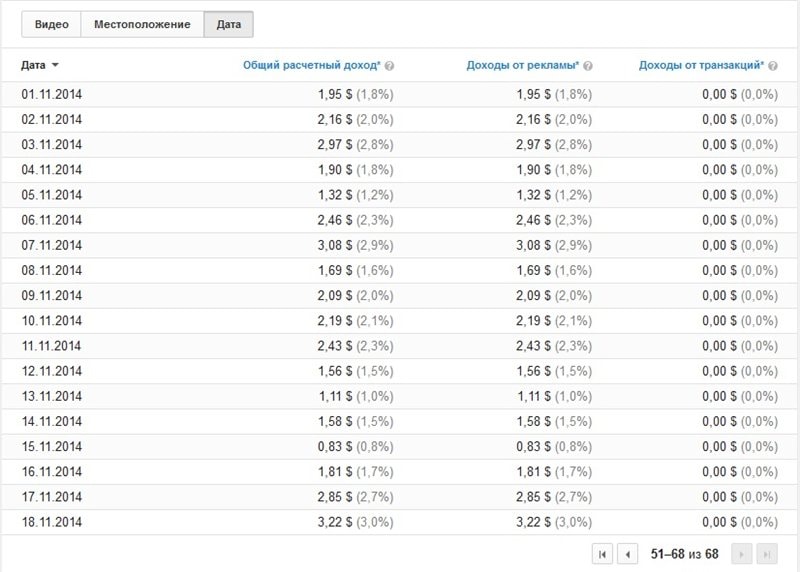
Task: Sort by Доходы от рекламы column
Action: [522, 65]
